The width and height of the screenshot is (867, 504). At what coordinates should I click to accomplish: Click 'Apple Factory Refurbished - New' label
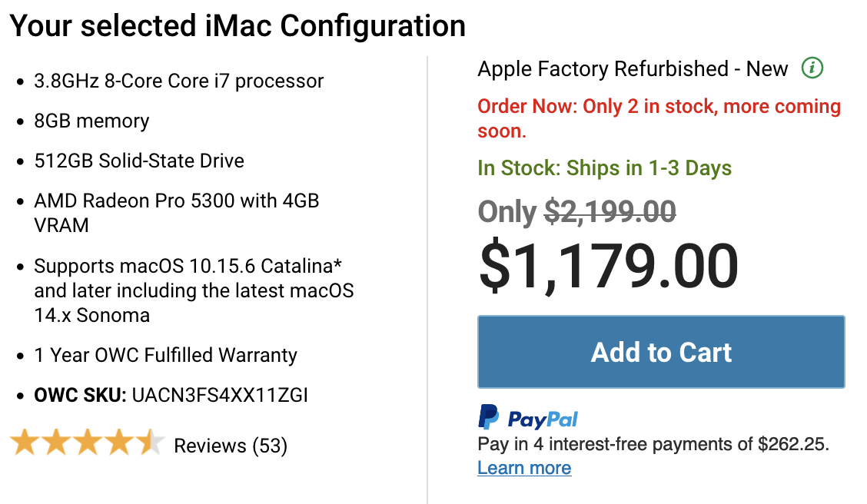tap(633, 69)
